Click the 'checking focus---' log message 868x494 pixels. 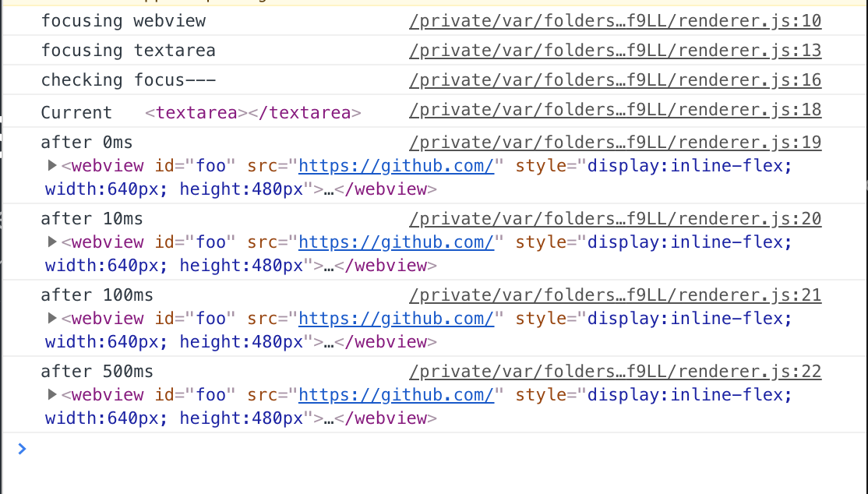[128, 79]
